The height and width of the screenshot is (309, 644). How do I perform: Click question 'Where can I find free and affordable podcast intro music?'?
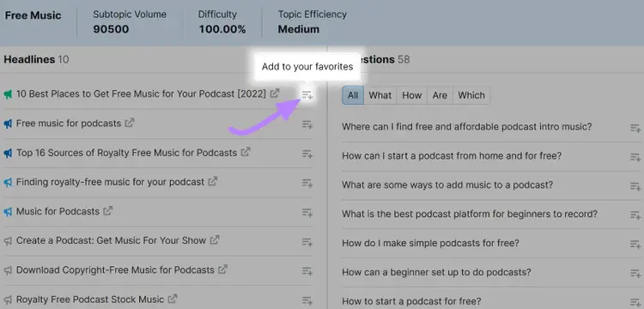click(x=467, y=126)
